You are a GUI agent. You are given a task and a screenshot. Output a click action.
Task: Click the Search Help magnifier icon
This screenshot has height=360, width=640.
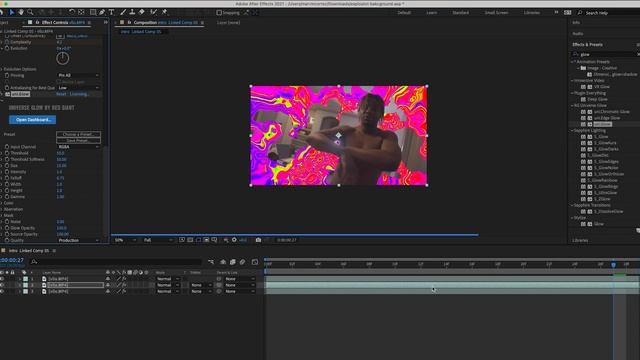coord(580,13)
